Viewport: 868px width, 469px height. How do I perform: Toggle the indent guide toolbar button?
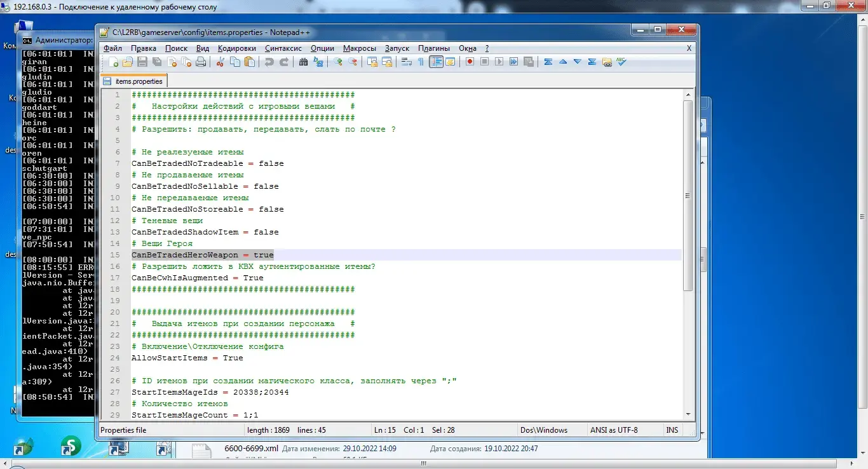tap(437, 62)
